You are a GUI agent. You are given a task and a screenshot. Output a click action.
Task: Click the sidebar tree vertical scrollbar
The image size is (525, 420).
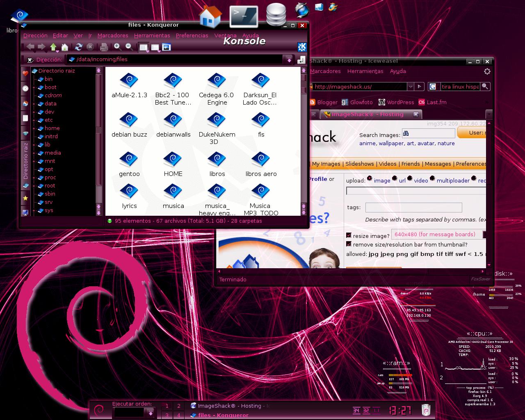(98, 142)
